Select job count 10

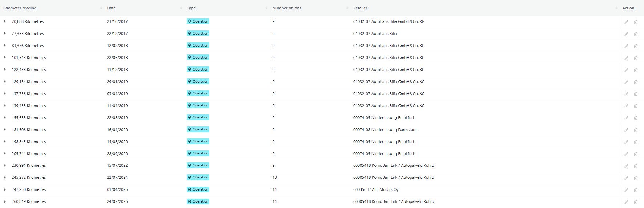[x=274, y=177]
